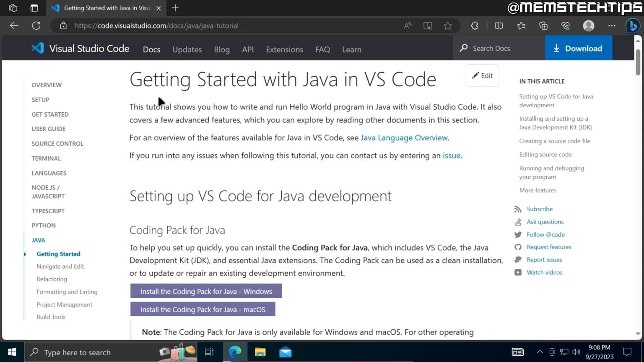Open the Collections icon
Image resolution: width=644 pixels, height=362 pixels.
543,26
